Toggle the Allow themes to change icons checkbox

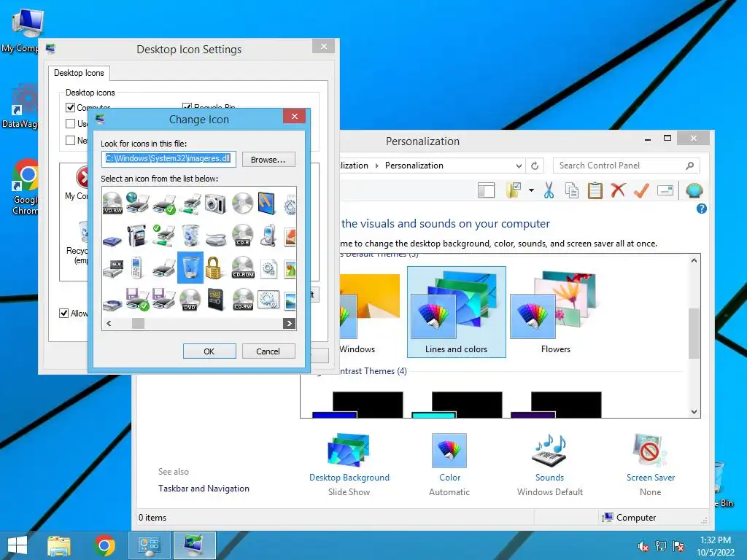tap(64, 313)
